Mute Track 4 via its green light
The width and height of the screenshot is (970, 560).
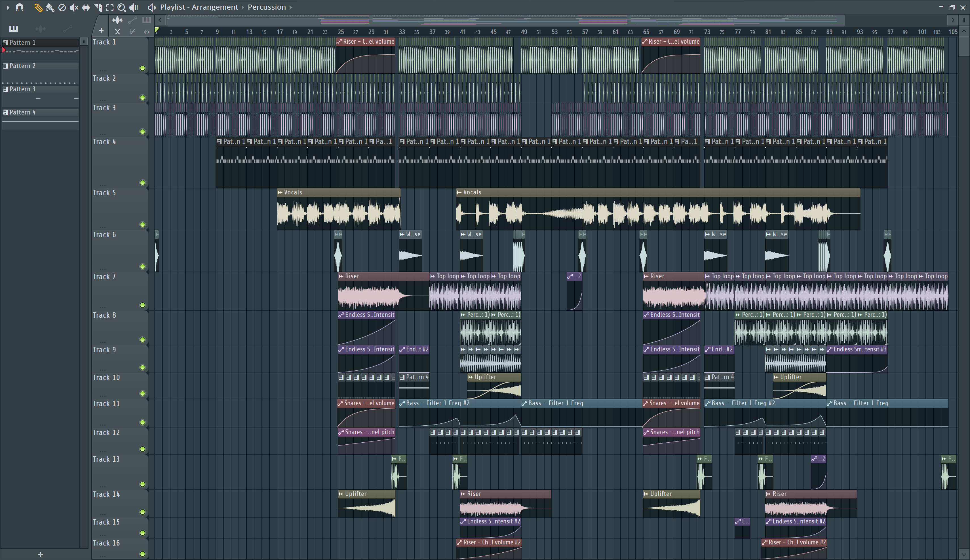[142, 183]
